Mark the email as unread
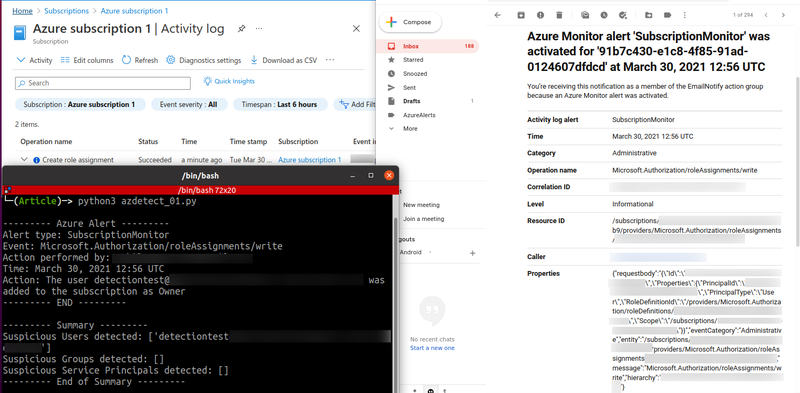This screenshot has width=800, height=393. (x=585, y=15)
